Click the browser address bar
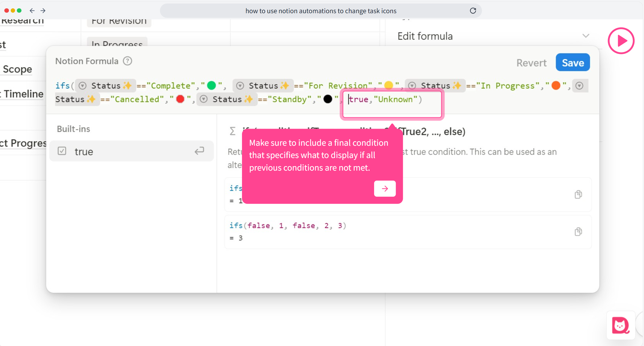Screen dimensions: 644x346 click(x=321, y=11)
